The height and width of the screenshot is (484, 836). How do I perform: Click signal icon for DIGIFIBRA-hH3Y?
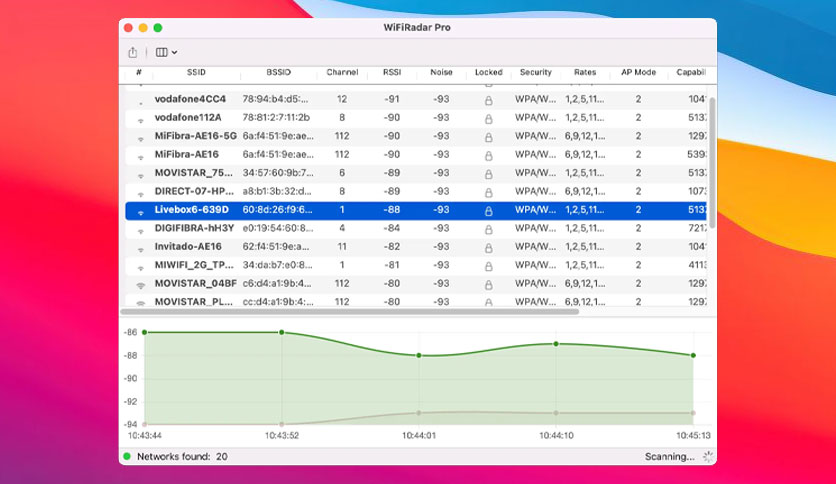click(141, 230)
